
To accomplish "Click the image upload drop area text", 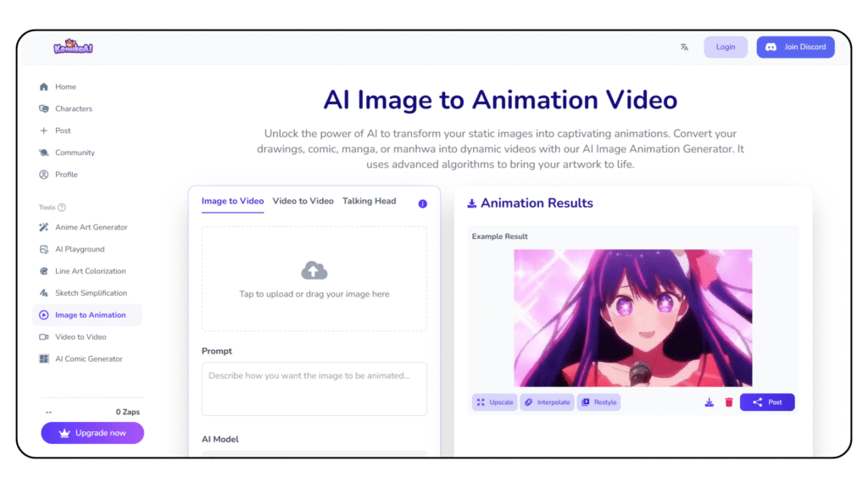I will 314,294.
